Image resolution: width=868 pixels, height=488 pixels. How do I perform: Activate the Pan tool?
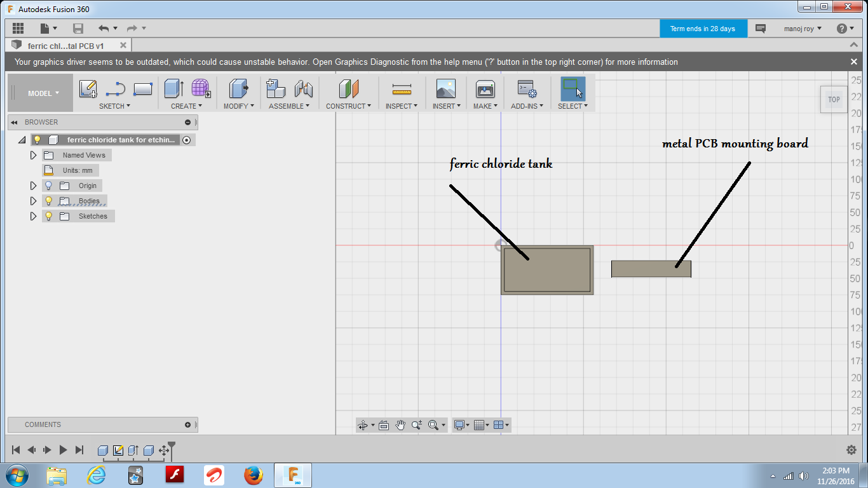click(400, 424)
